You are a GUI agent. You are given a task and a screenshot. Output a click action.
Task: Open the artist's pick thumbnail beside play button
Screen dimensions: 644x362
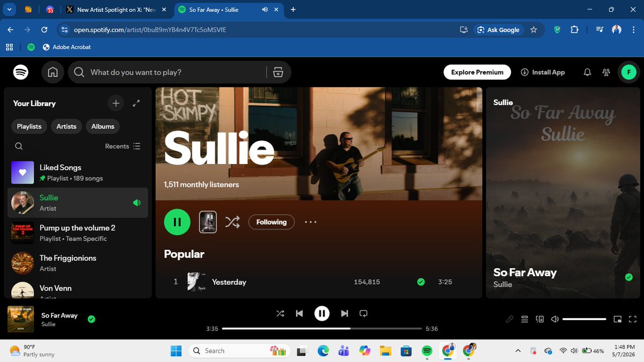(208, 222)
